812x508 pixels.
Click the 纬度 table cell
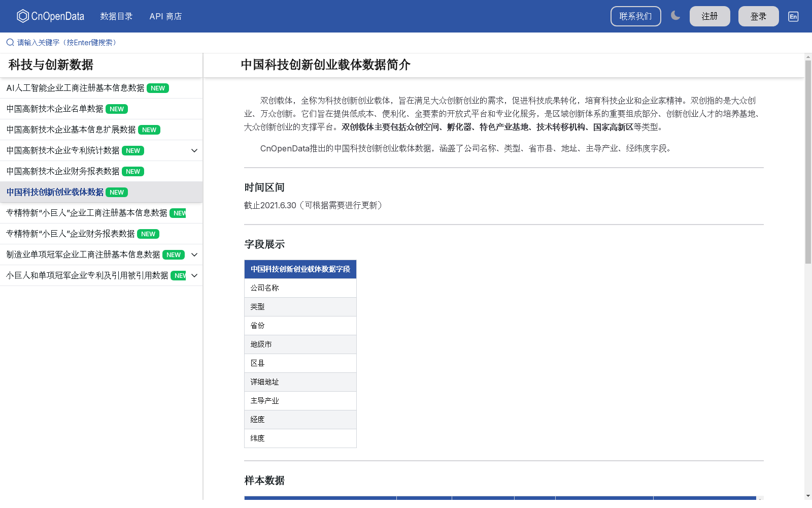[300, 438]
